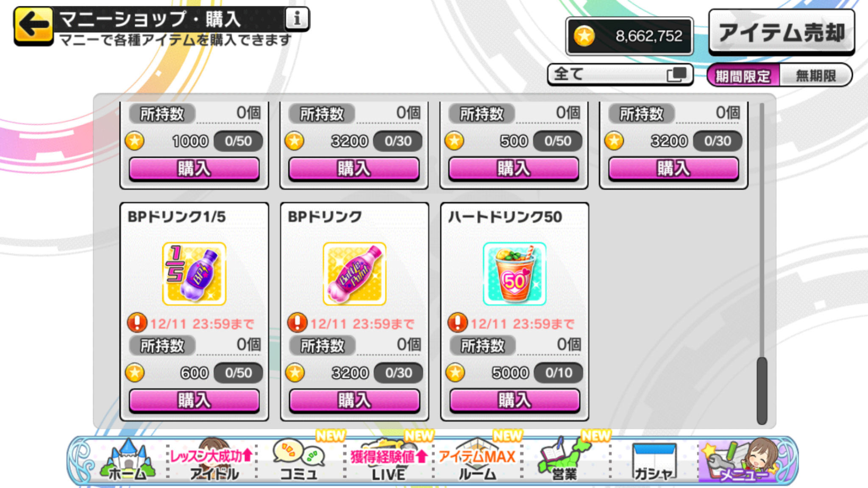Viewport: 868px width, 488px height.
Task: Click the アイテム売却 button
Action: pos(782,32)
